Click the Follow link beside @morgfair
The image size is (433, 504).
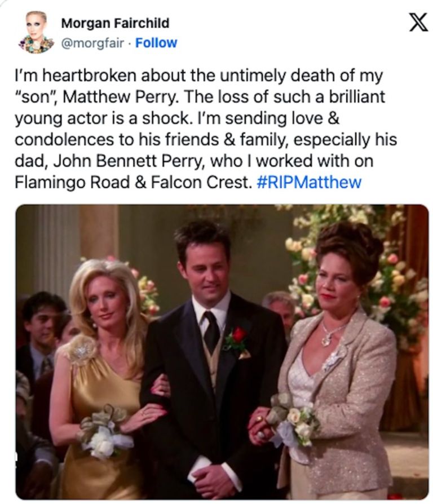click(156, 43)
